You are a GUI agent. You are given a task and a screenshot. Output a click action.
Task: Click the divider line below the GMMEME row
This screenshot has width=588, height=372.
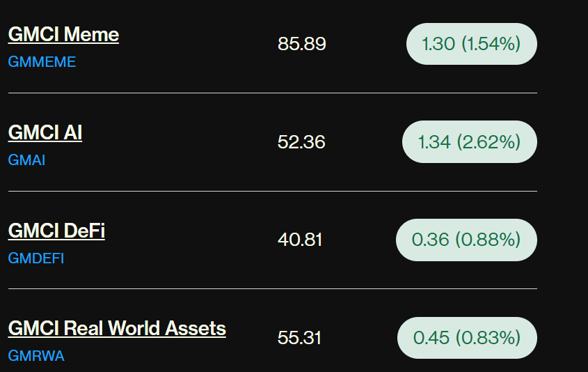272,93
